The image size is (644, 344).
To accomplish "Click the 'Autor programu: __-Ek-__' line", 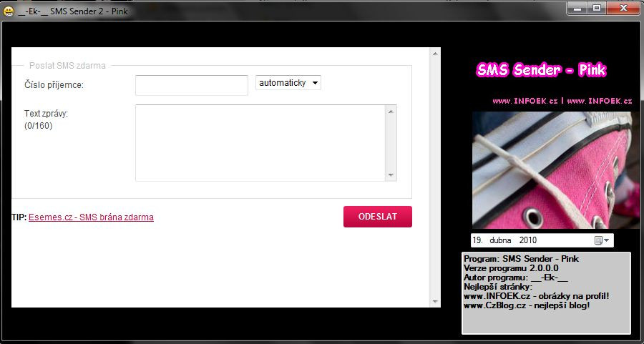I will coord(516,277).
